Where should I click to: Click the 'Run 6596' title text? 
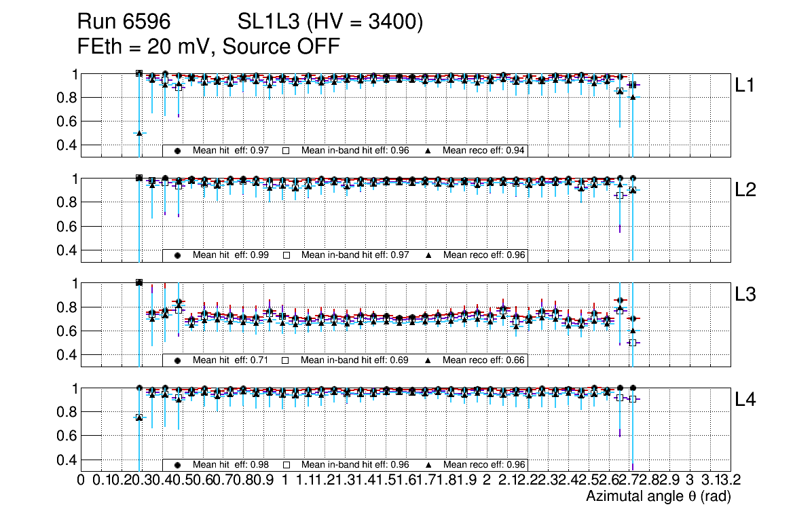124,22
